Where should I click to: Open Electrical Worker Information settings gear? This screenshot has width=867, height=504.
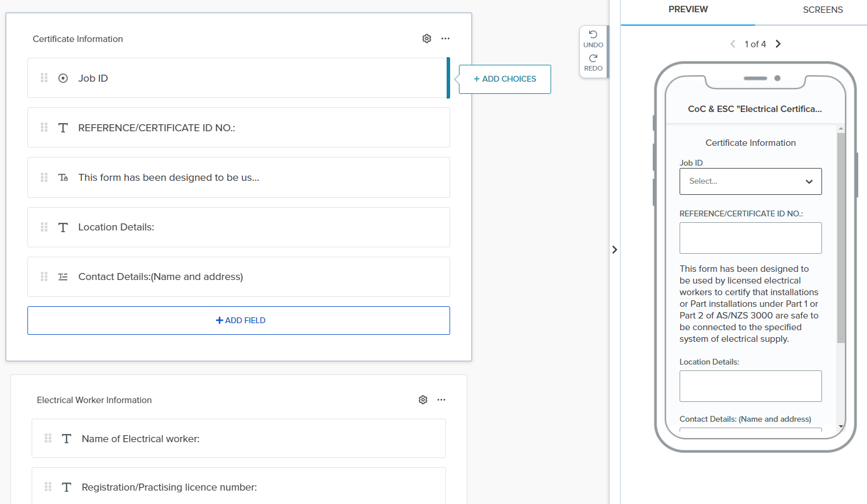coord(423,400)
